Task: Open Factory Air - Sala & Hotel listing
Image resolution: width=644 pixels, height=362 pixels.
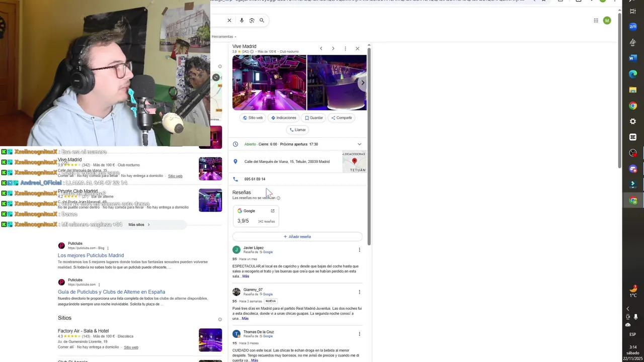Action: point(83,331)
